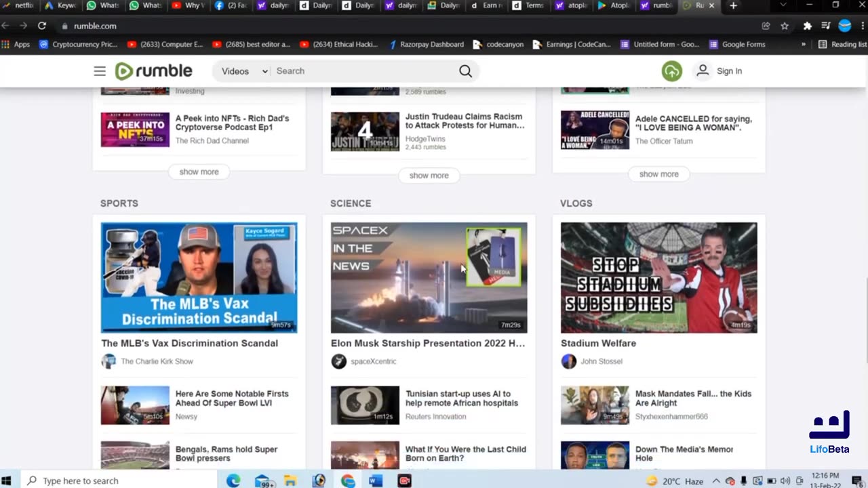Open the spaceXcentric channel avatar
The image size is (868, 488).
coord(338,361)
